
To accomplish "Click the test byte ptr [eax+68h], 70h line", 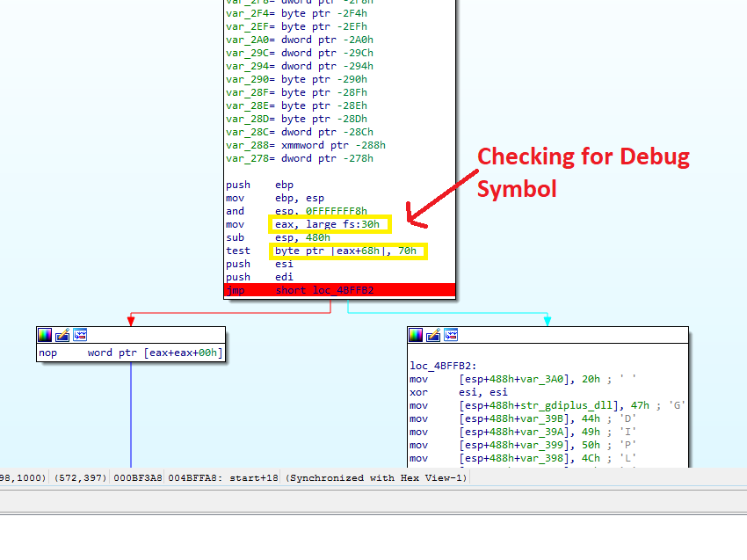I will 321,251.
